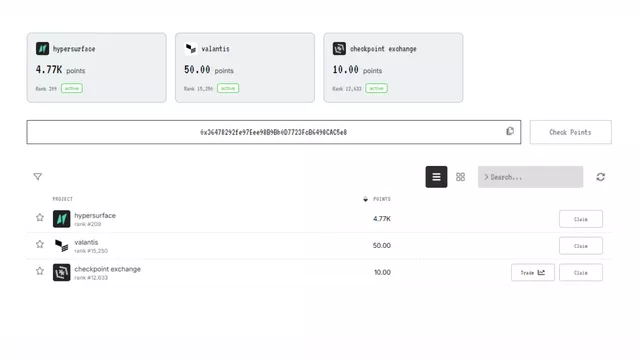This screenshot has height=360, width=640.
Task: Click the 4.77K value in the list
Action: (x=382, y=219)
